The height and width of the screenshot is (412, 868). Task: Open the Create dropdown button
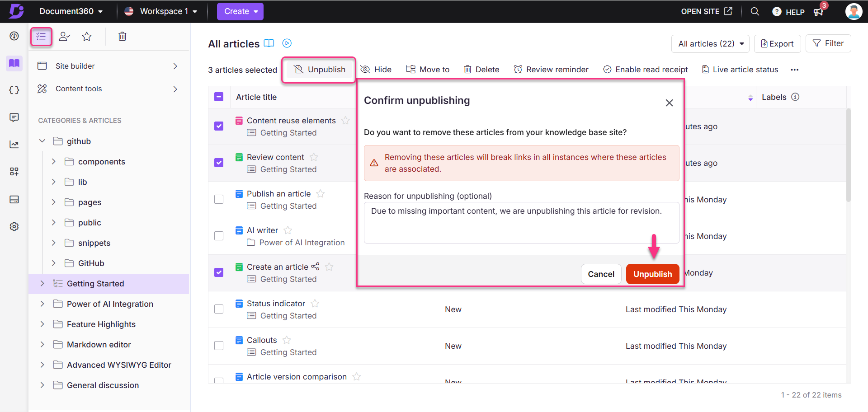click(x=240, y=11)
